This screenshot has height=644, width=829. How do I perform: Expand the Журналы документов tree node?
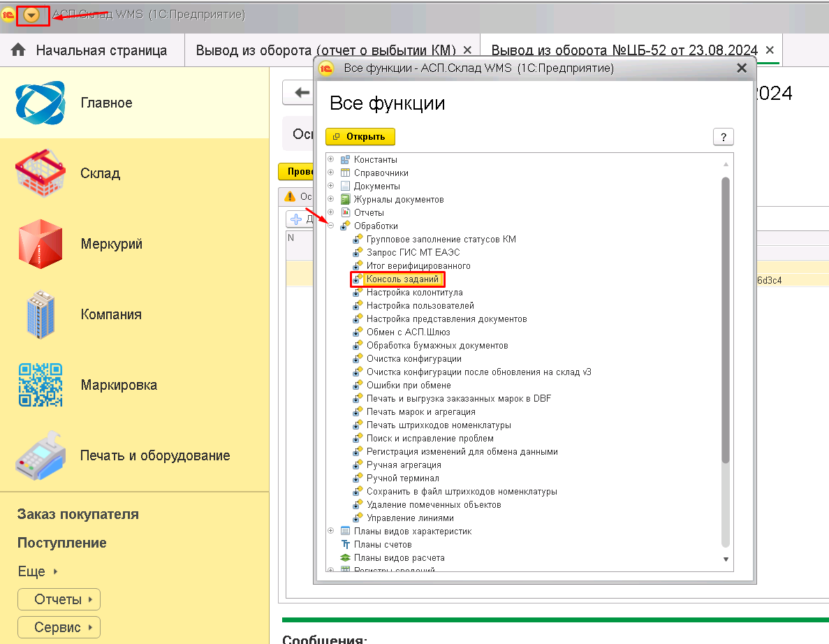(330, 199)
